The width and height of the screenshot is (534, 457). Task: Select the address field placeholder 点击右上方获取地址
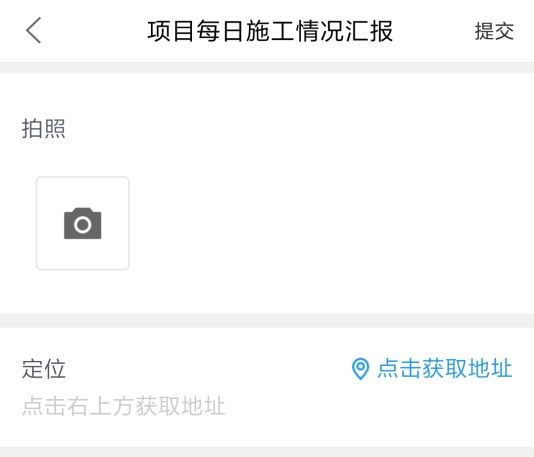(124, 406)
